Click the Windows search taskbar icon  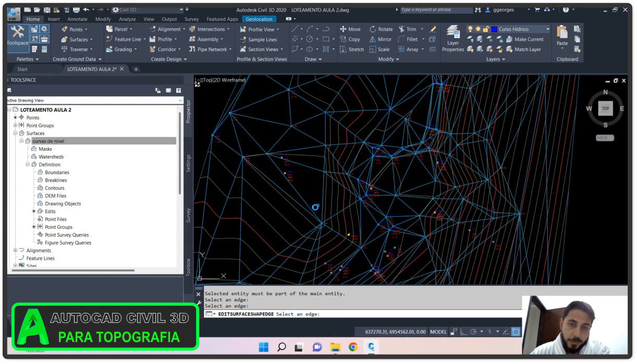point(282,347)
